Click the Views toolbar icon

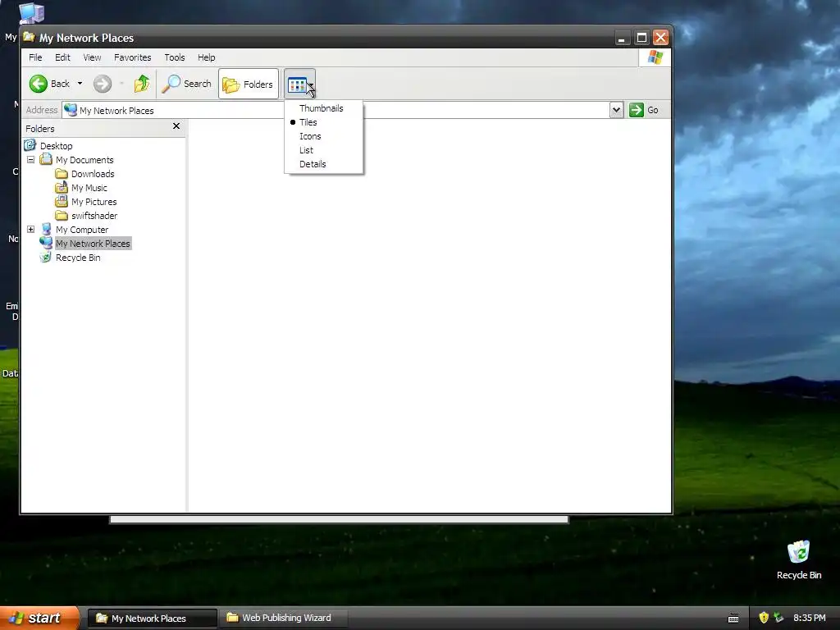(x=297, y=84)
